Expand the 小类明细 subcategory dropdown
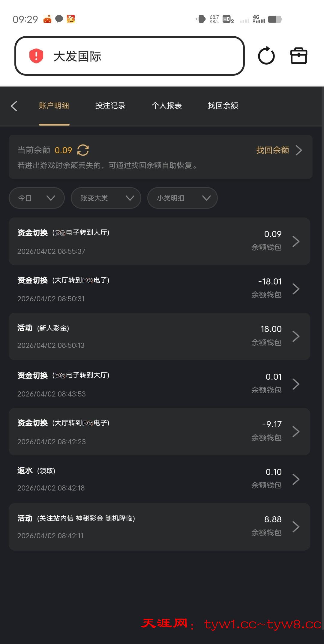 (x=182, y=198)
